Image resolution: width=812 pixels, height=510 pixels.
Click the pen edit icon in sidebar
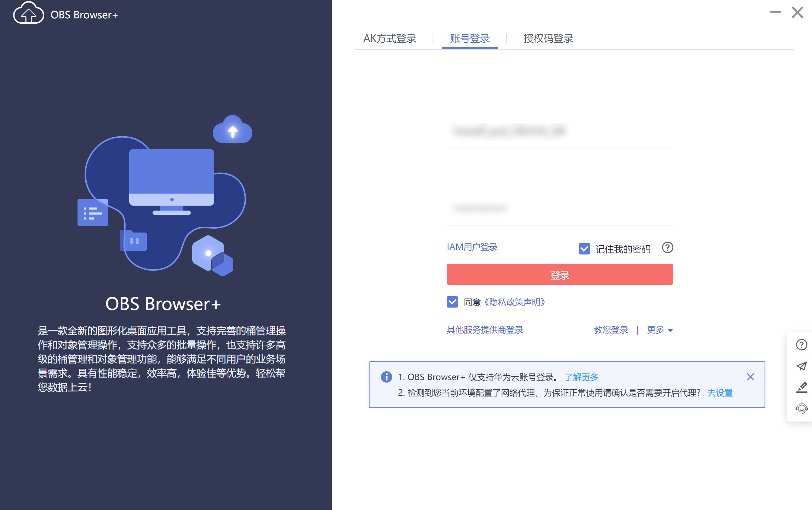pos(801,388)
